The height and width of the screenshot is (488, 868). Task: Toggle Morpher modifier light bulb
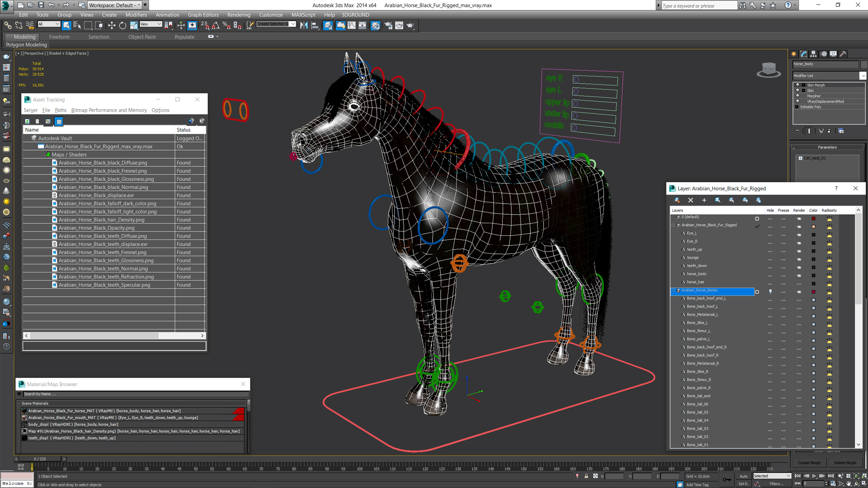click(797, 96)
